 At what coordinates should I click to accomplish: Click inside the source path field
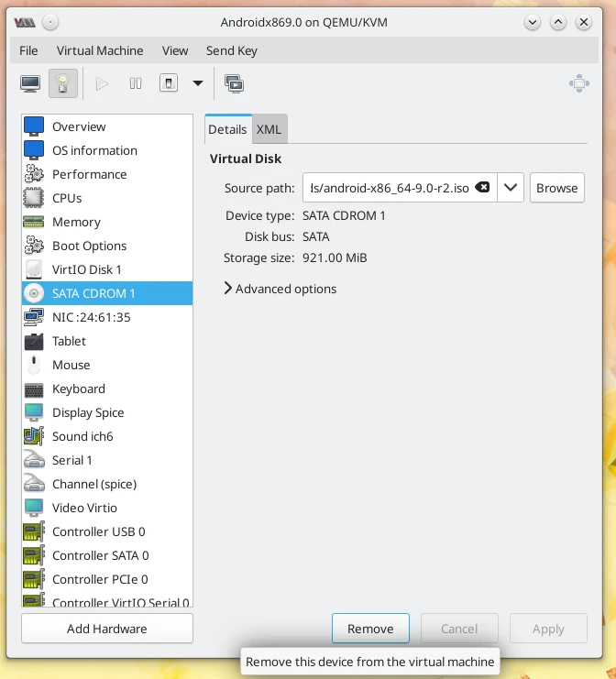coord(390,188)
